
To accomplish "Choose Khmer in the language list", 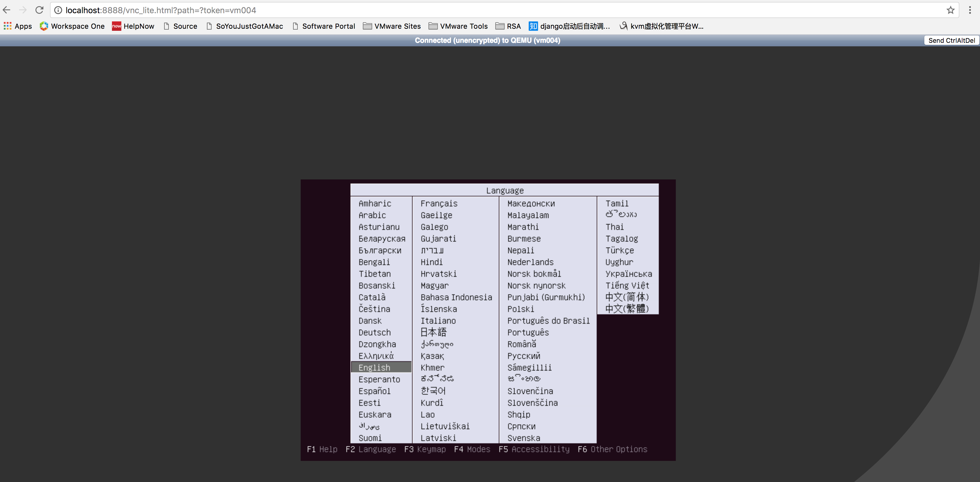I will (x=432, y=368).
